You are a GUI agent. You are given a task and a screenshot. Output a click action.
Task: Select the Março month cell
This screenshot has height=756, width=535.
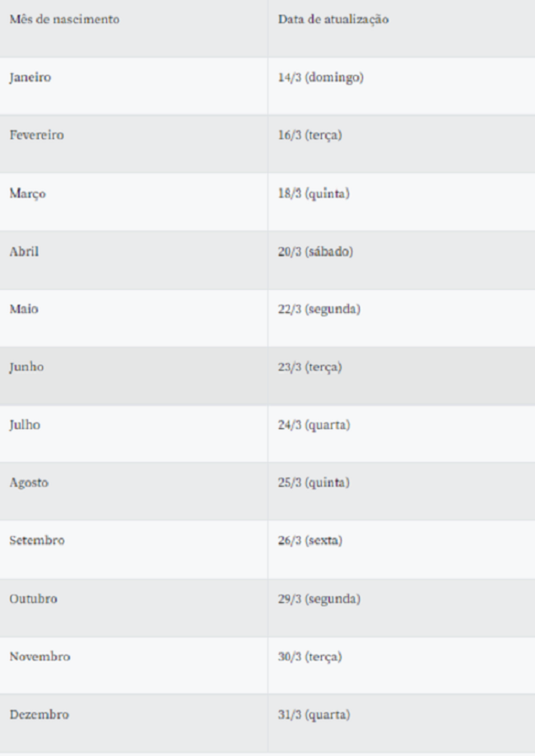coord(133,202)
